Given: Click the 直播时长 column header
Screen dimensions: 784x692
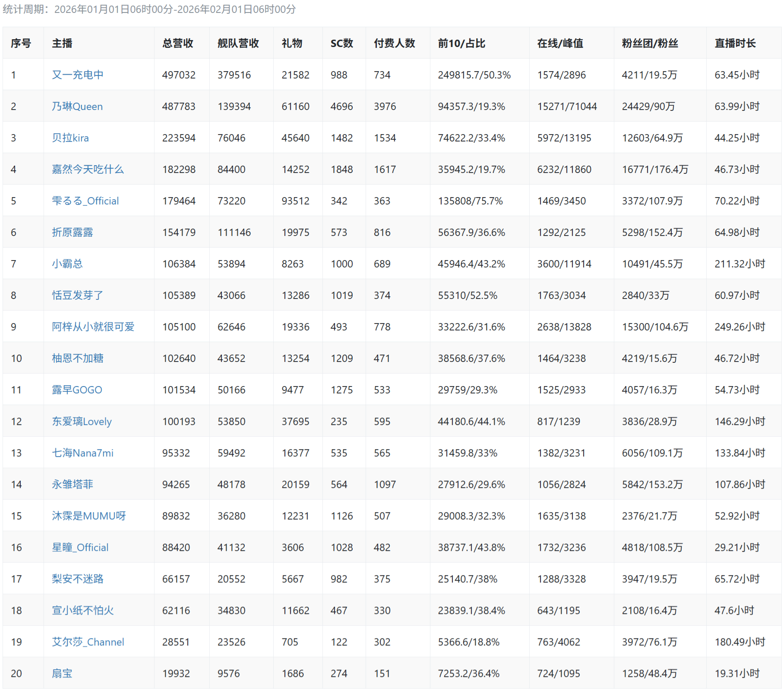Looking at the screenshot, I should [735, 43].
